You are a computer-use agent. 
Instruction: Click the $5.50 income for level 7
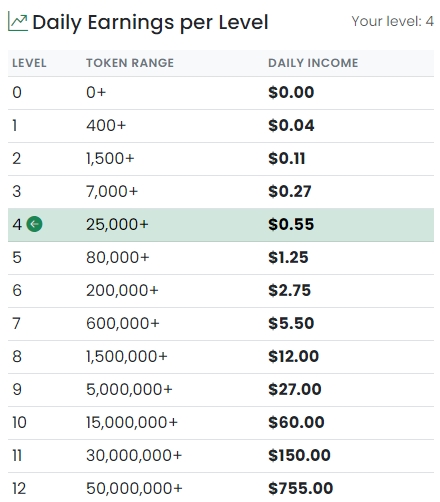click(x=291, y=323)
